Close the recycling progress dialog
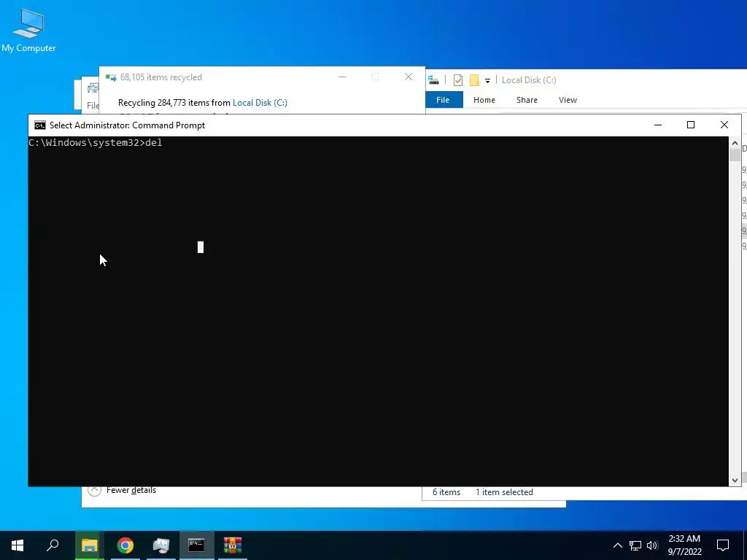 pos(409,77)
